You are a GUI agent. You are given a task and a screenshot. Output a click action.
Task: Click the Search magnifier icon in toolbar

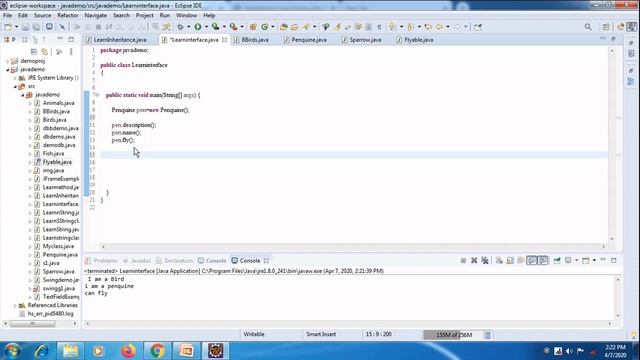coord(588,27)
